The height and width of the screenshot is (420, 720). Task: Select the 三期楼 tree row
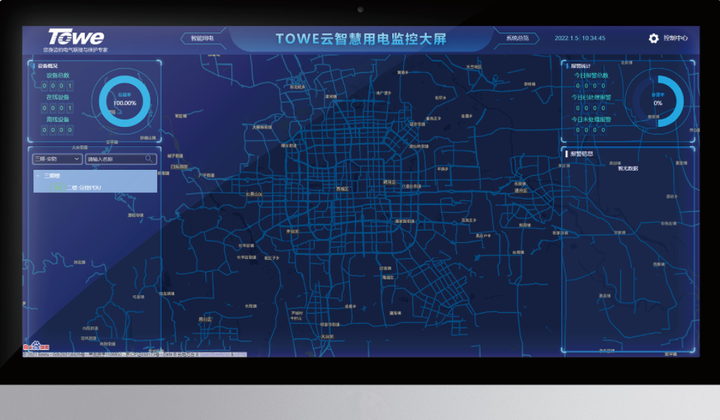pos(95,176)
